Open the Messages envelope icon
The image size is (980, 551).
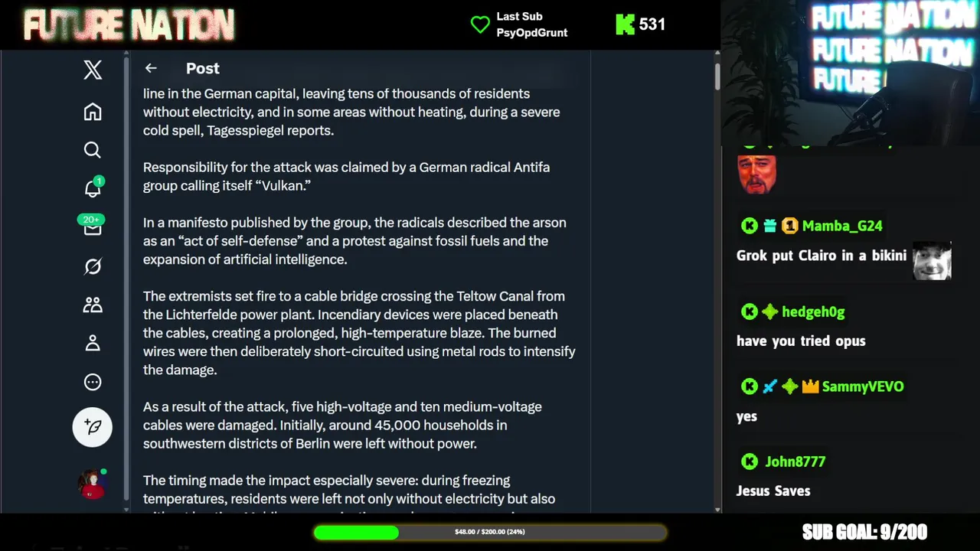click(93, 227)
